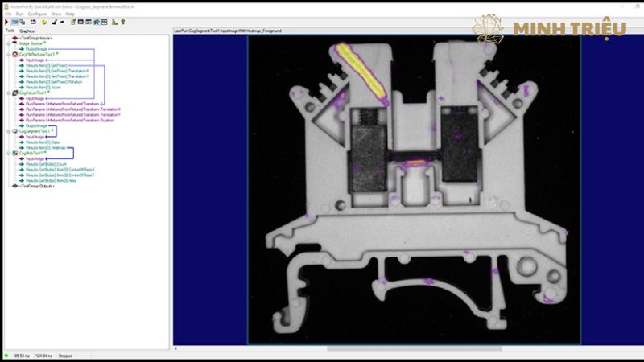Select the CogFixtureTool1 icon in tree
Image resolution: width=644 pixels, height=362 pixels.
click(15, 93)
